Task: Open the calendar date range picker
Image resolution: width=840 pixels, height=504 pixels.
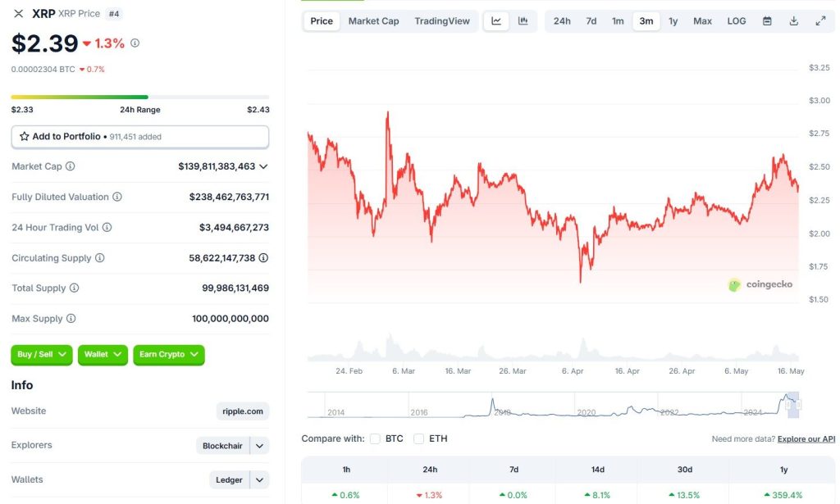Action: click(767, 21)
